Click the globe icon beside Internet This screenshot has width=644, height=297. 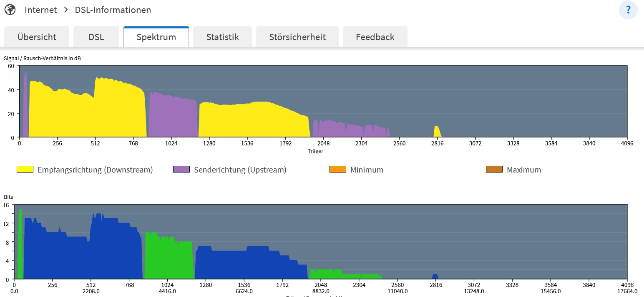point(10,10)
